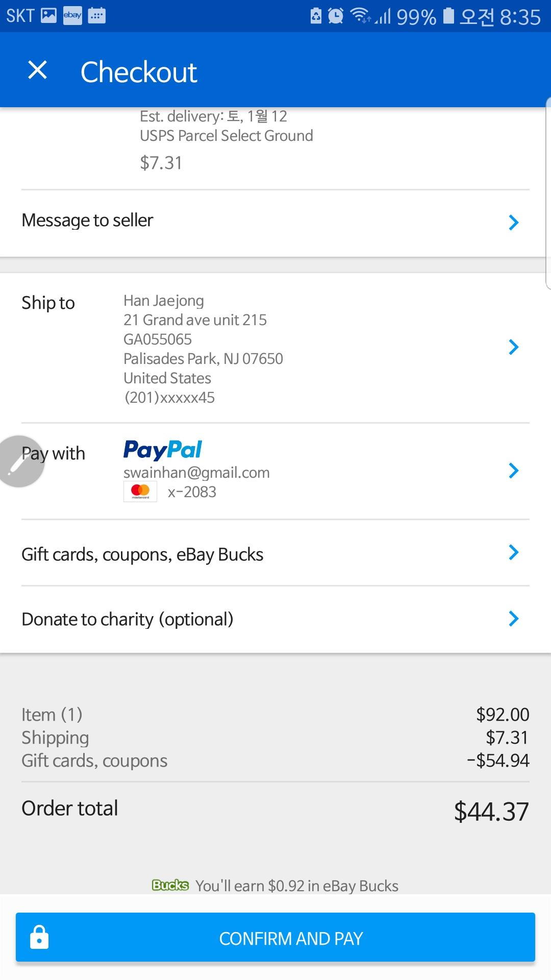Expand Gift cards, coupons chevron

513,552
